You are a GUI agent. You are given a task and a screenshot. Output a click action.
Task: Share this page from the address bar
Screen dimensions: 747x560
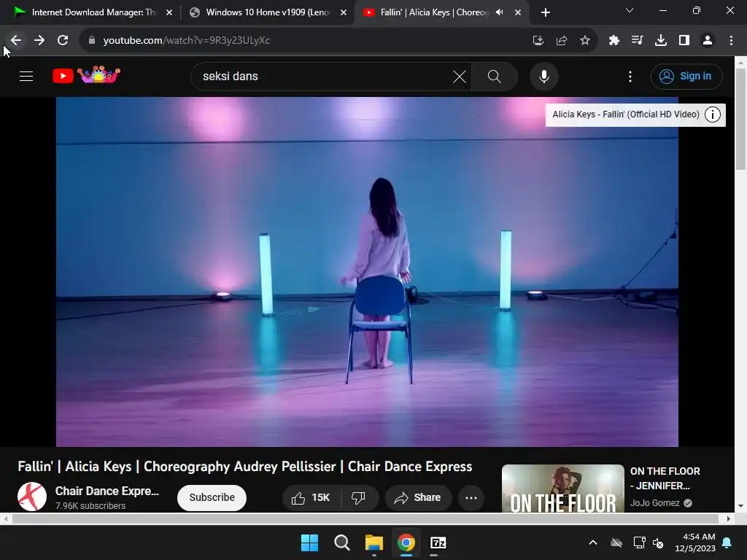click(562, 41)
